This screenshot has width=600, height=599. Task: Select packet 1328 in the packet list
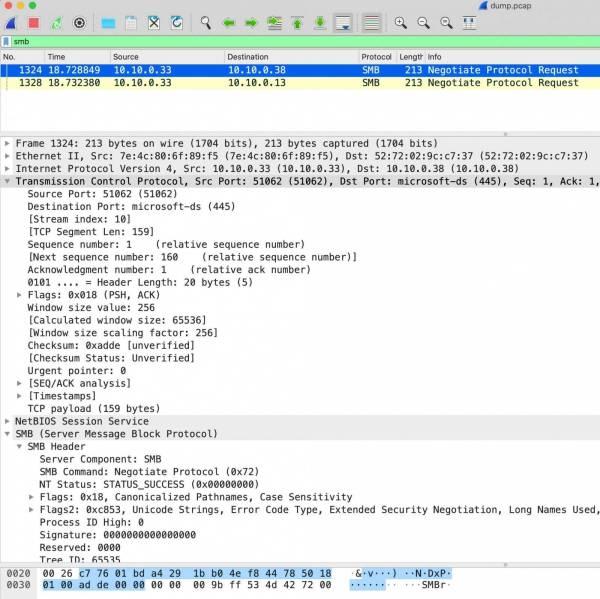click(200, 83)
